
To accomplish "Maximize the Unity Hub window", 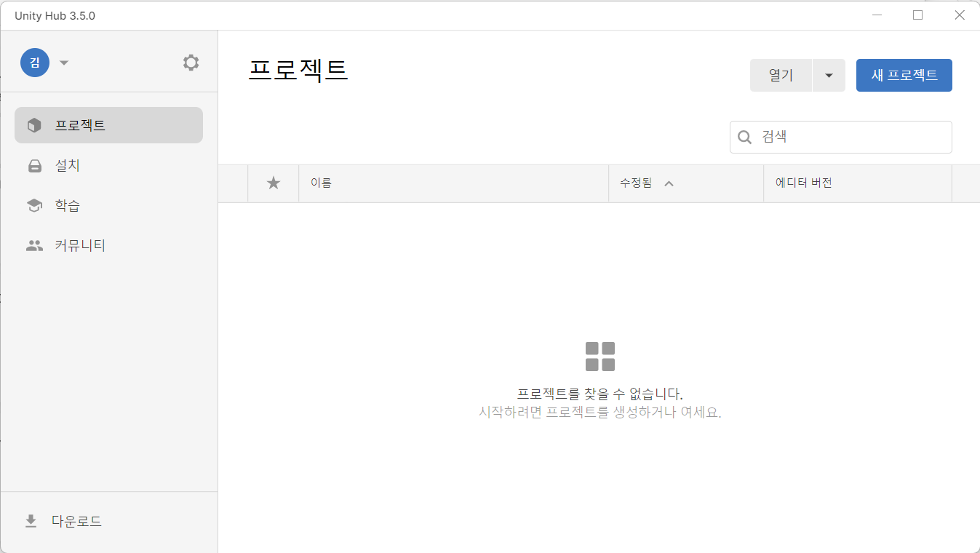I will coord(918,15).
